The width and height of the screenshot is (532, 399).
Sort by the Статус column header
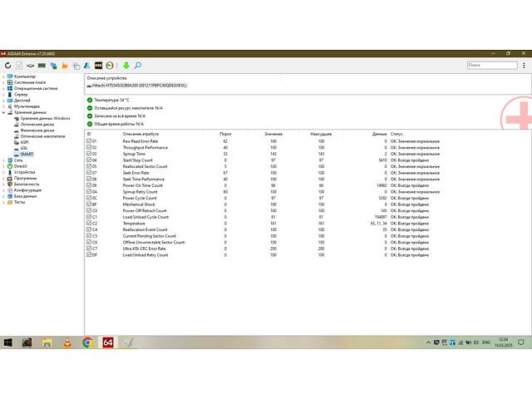(x=397, y=134)
